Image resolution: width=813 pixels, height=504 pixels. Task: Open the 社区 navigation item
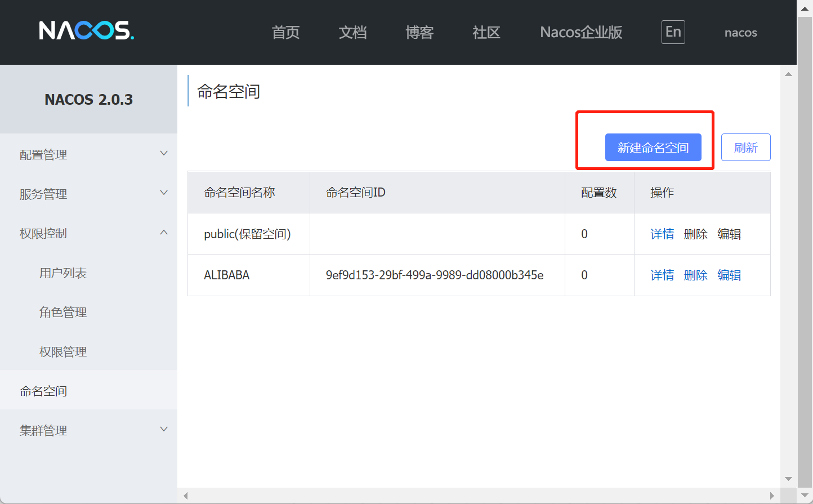(x=486, y=32)
